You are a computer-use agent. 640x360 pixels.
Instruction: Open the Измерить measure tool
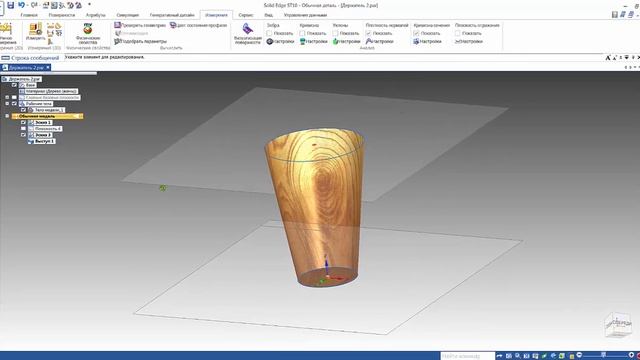click(x=36, y=32)
